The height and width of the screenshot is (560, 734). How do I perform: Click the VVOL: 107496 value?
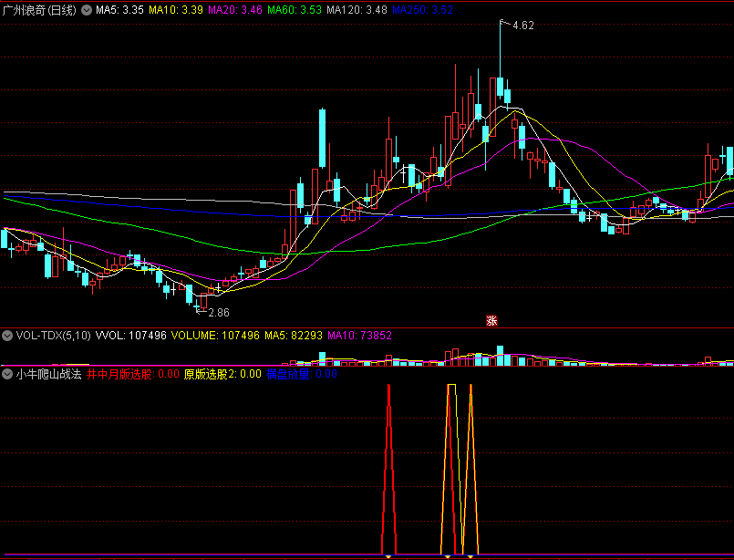pyautogui.click(x=131, y=336)
